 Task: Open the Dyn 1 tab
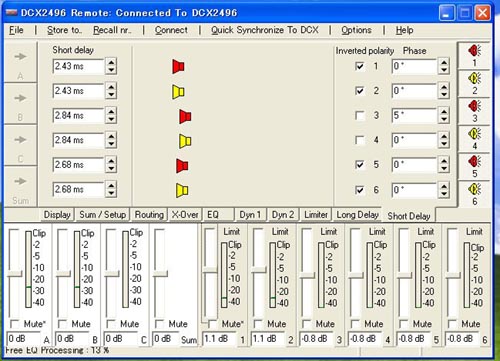250,215
